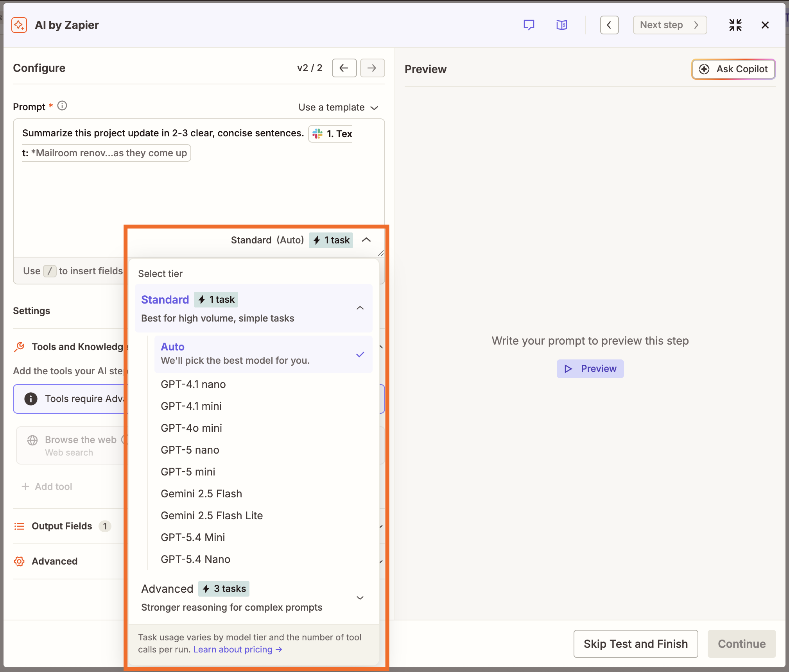Choose Gemini 2.5 Flash model
Image resolution: width=789 pixels, height=672 pixels.
(201, 494)
